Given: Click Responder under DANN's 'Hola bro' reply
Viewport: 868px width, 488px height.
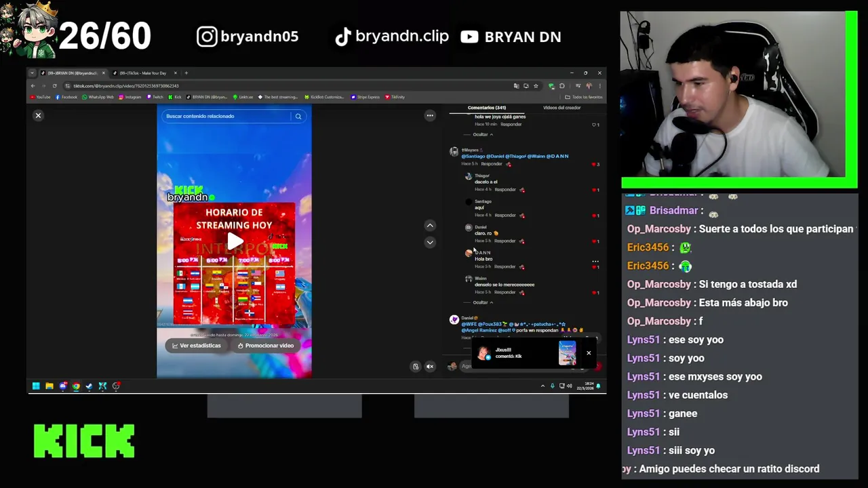Looking at the screenshot, I should pos(505,267).
